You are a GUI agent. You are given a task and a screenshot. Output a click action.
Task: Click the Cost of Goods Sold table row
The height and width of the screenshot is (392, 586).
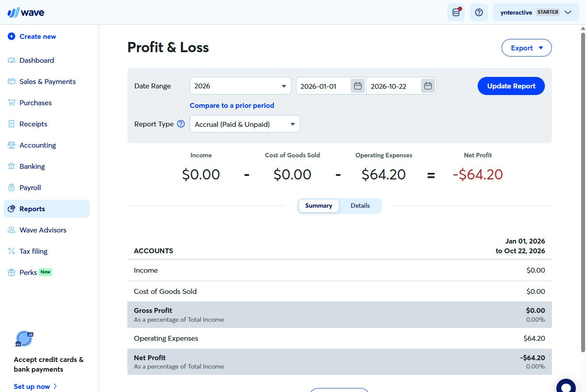pyautogui.click(x=340, y=292)
